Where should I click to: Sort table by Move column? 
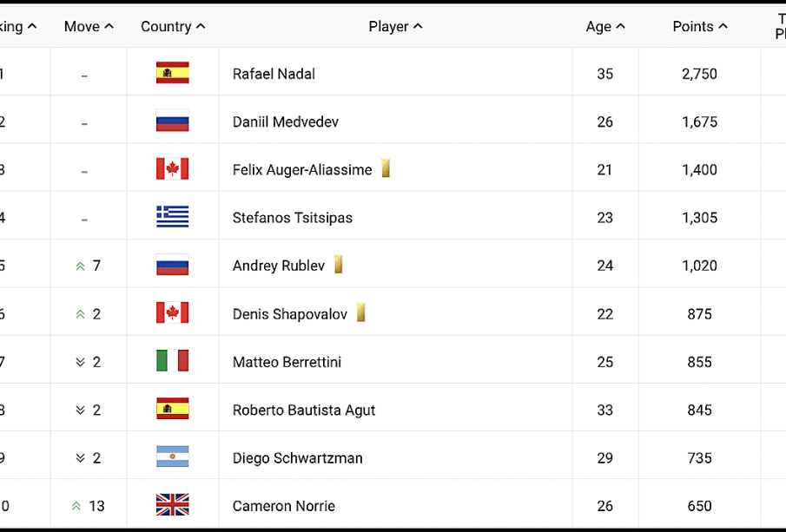(89, 27)
